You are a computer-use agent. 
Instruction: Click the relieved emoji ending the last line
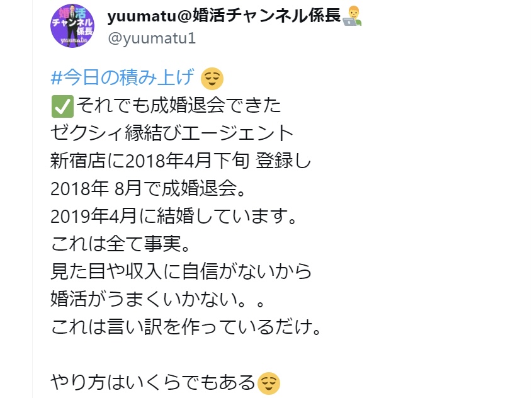pyautogui.click(x=269, y=384)
